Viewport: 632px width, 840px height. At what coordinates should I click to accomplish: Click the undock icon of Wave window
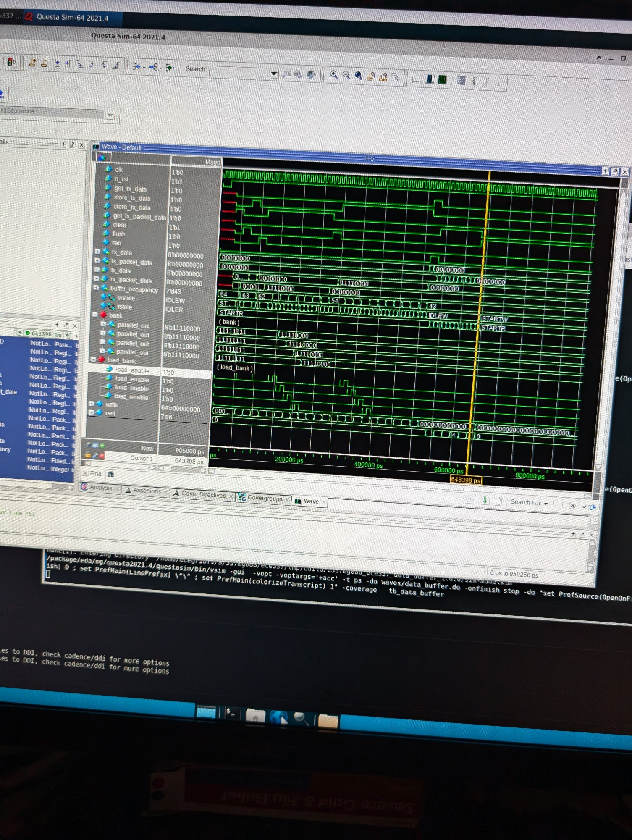[x=615, y=171]
